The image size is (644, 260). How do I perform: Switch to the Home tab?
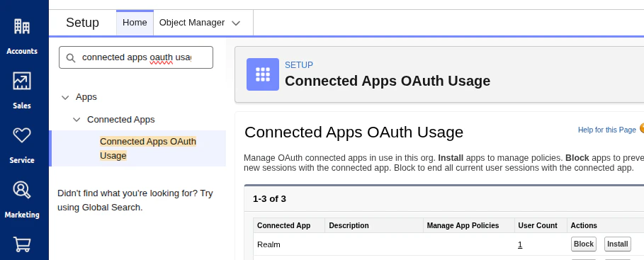click(x=135, y=23)
